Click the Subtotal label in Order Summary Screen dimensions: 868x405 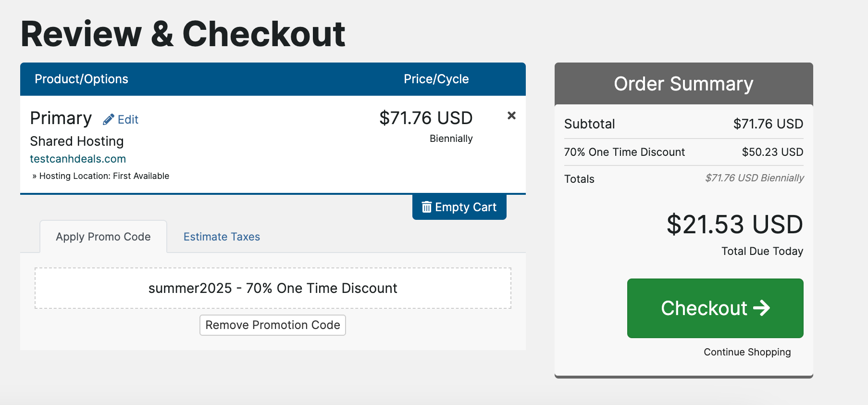click(589, 124)
